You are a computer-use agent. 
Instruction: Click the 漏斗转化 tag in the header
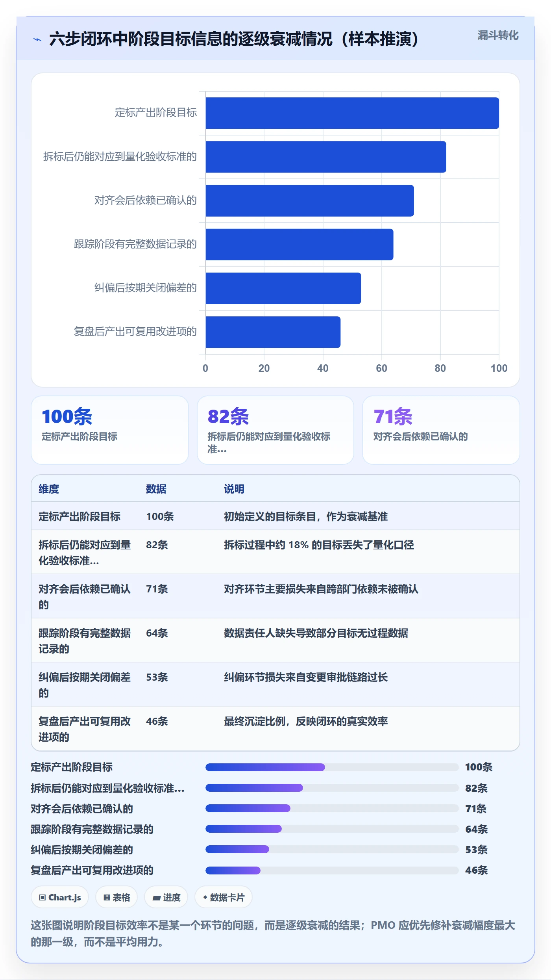[x=498, y=35]
